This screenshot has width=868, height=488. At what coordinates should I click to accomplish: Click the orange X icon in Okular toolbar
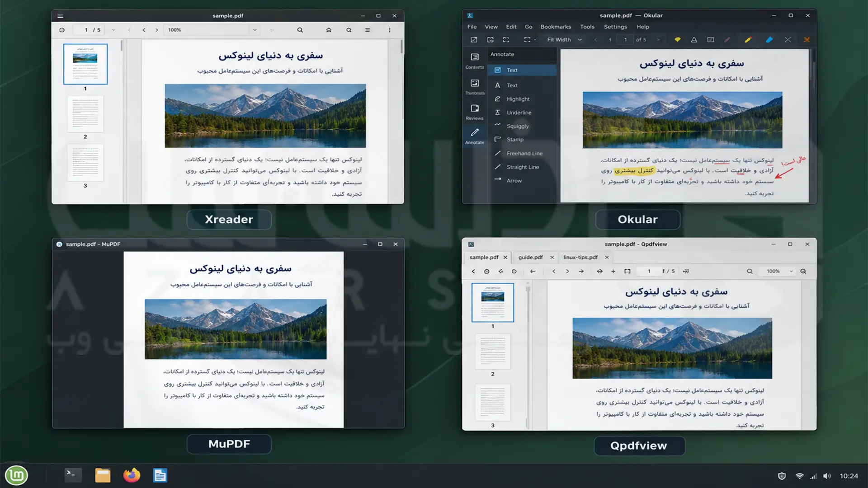(x=807, y=40)
